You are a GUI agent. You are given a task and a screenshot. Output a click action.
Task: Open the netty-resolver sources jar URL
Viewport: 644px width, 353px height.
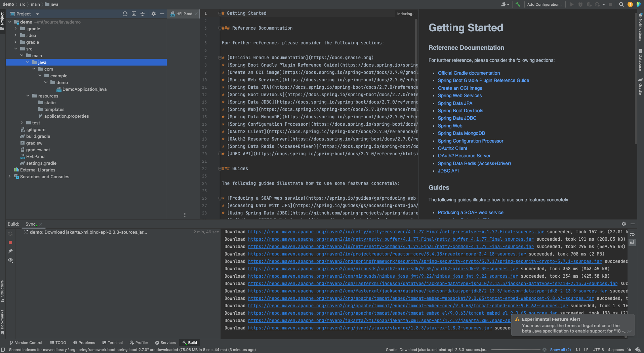pos(396,232)
